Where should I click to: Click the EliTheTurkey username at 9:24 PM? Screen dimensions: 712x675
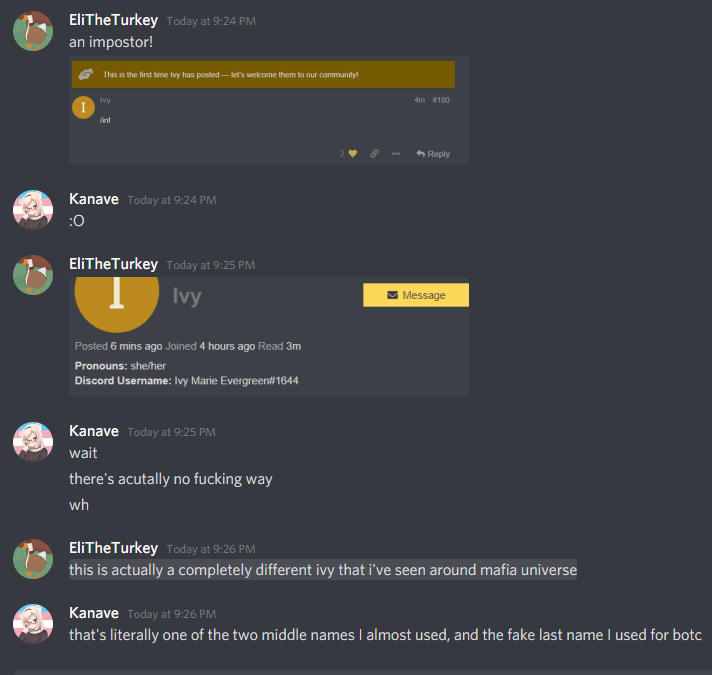(x=114, y=20)
